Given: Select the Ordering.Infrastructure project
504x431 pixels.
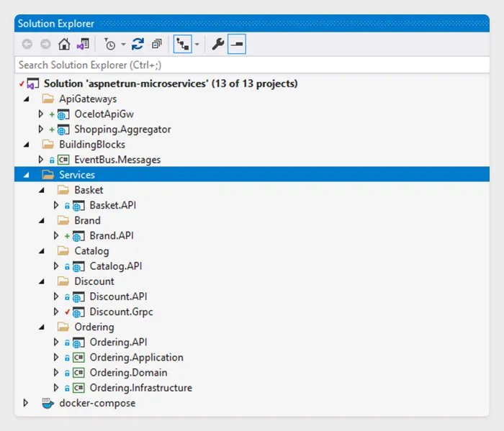Looking at the screenshot, I should tap(140, 388).
